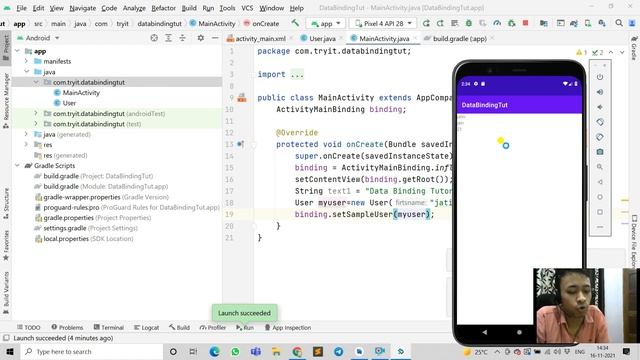Click the emulator Volume Down button

coord(600,107)
